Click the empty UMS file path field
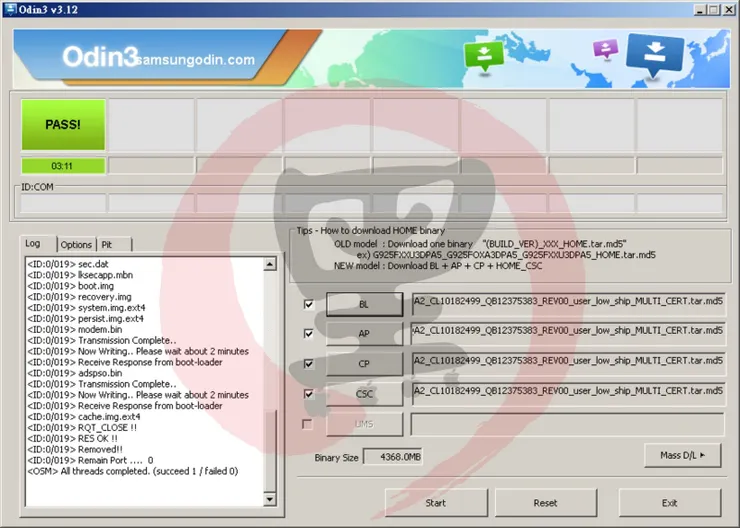 click(x=567, y=424)
